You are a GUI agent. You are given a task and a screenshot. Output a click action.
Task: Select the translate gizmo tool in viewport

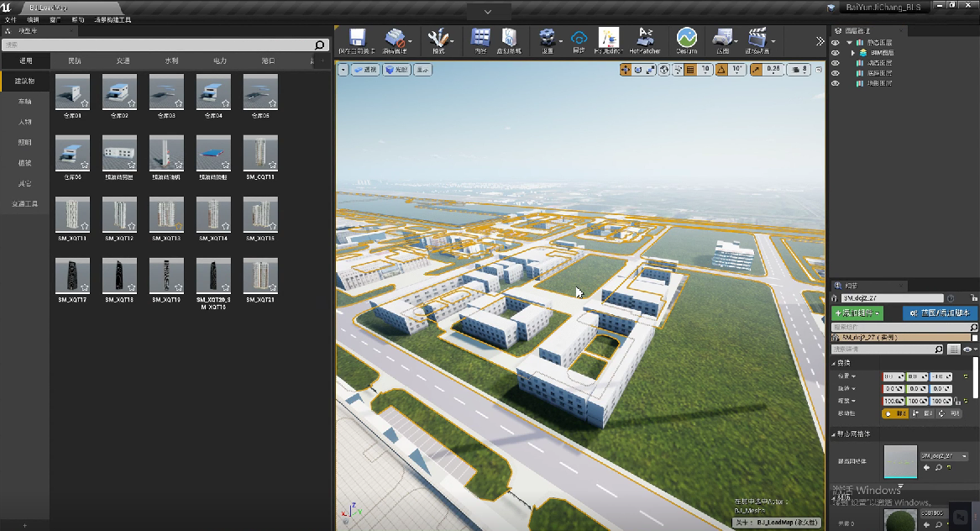(626, 70)
